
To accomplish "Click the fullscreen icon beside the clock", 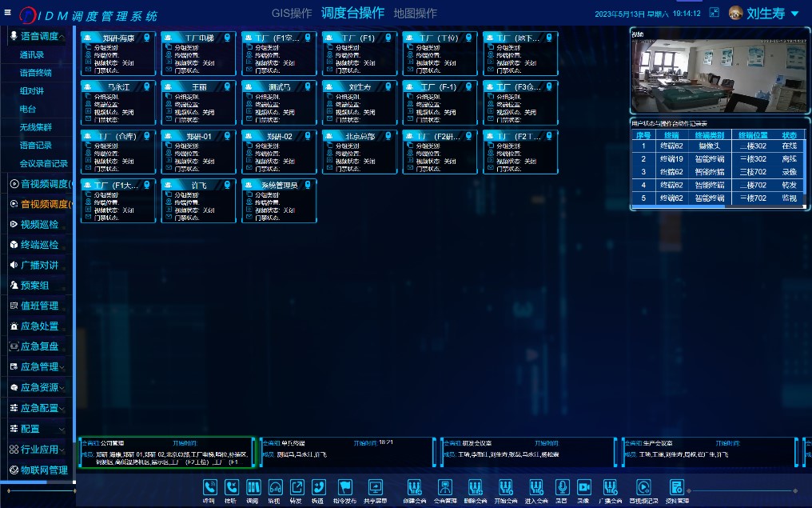I will [714, 13].
